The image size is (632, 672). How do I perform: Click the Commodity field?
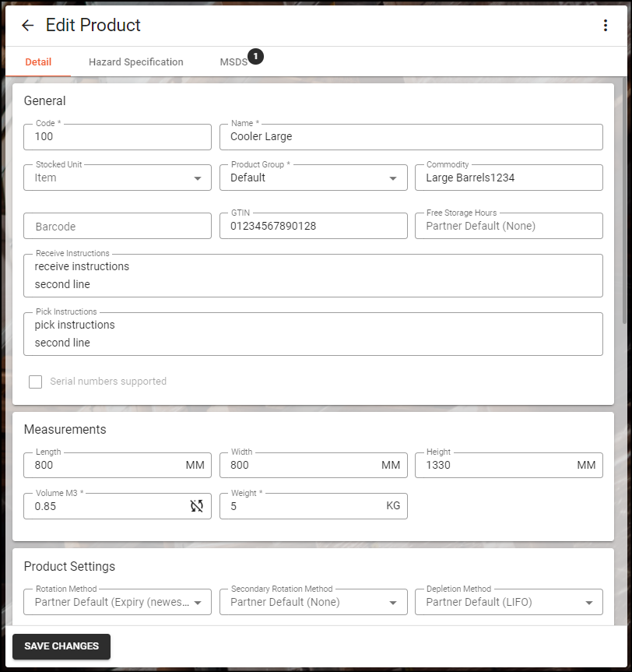508,178
